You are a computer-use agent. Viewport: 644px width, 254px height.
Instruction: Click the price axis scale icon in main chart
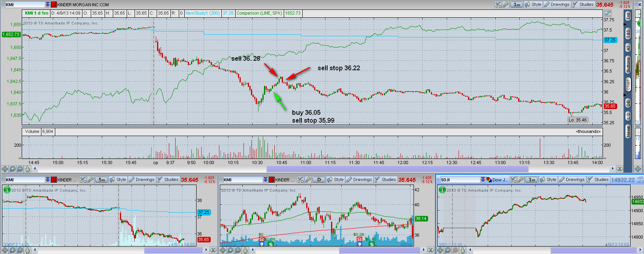click(608, 13)
